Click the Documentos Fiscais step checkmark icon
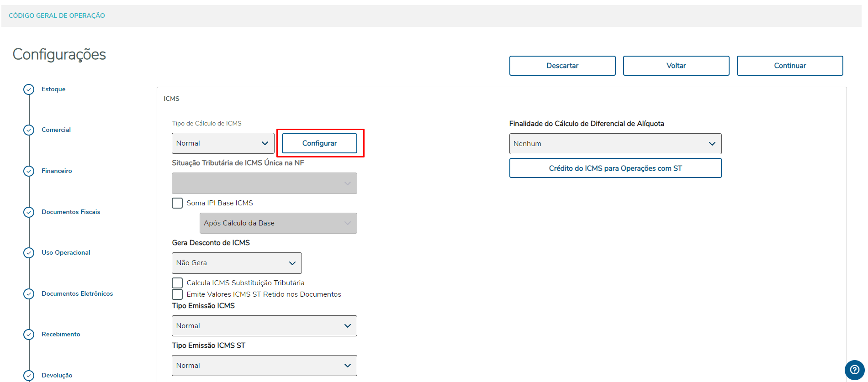Viewport: 868px width, 382px height. 29,212
